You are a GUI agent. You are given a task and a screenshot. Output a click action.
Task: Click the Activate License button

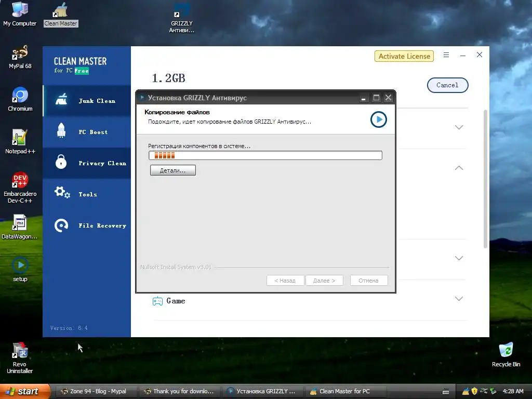(x=404, y=56)
